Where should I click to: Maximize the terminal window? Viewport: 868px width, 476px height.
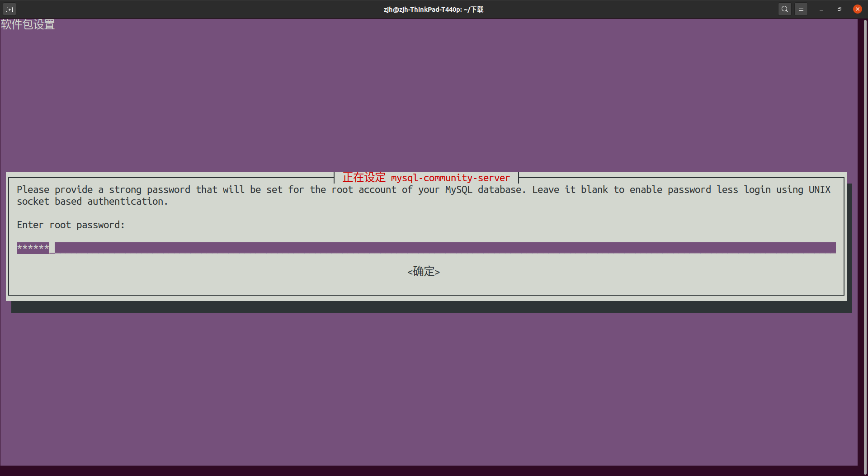pos(840,9)
